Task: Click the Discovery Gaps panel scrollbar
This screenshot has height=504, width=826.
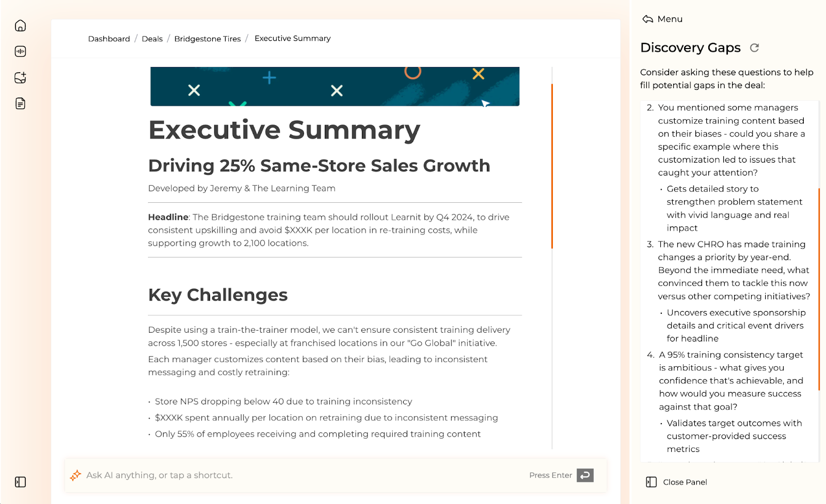Action: click(819, 289)
